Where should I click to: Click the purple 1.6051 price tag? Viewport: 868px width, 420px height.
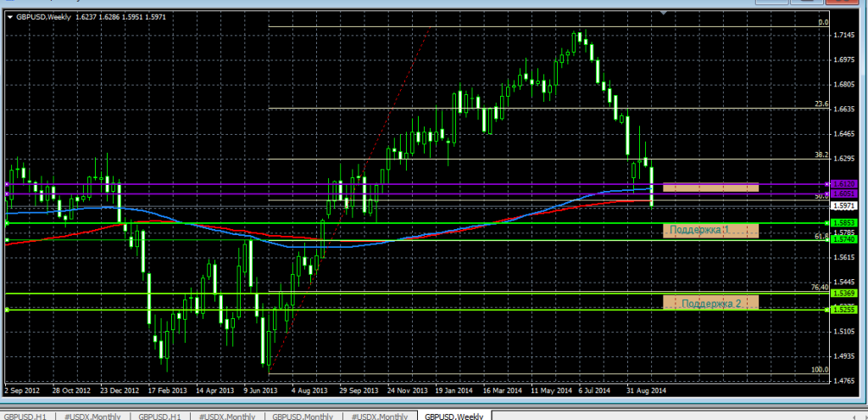coord(843,194)
